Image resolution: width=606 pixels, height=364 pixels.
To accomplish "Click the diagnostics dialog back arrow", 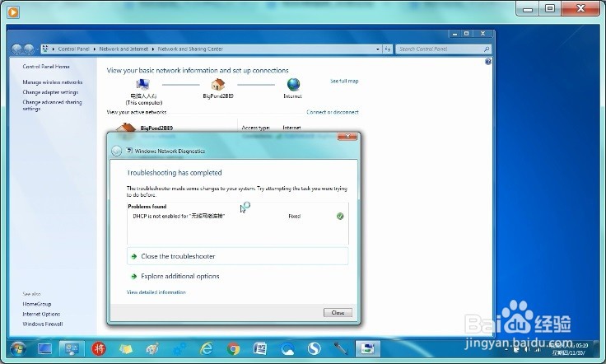I will point(116,151).
